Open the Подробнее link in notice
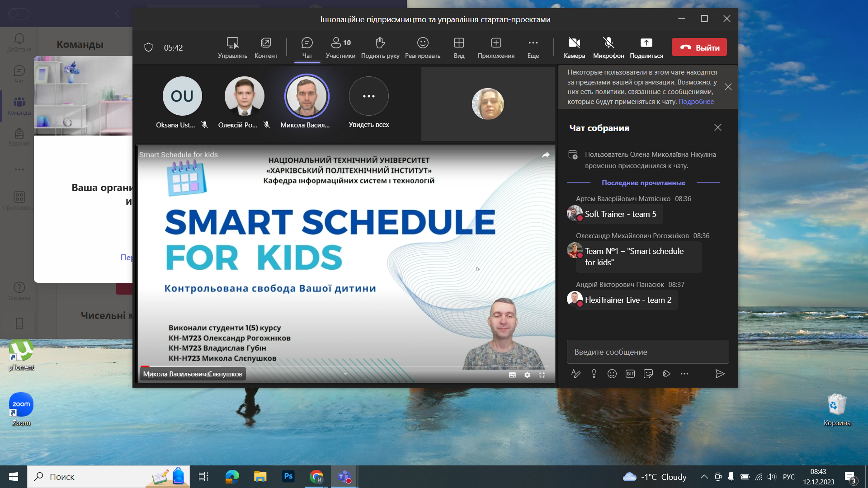This screenshot has width=868, height=488. [x=696, y=102]
